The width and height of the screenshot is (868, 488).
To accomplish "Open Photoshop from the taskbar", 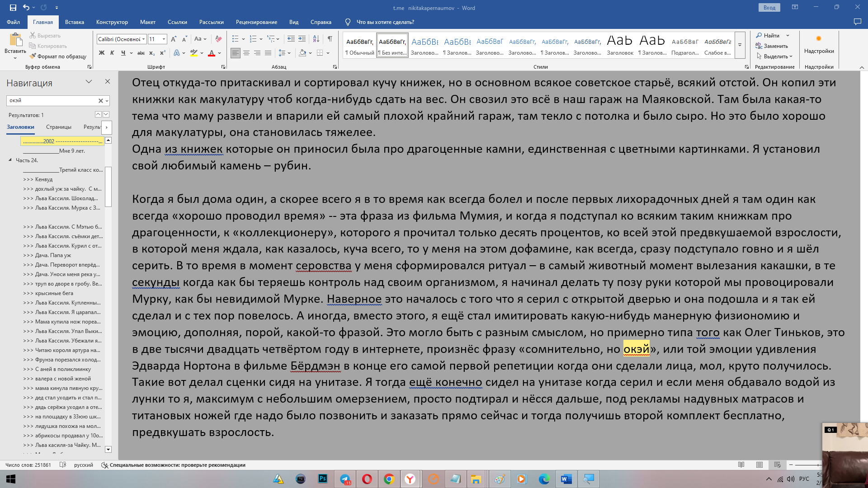I will pos(322,479).
